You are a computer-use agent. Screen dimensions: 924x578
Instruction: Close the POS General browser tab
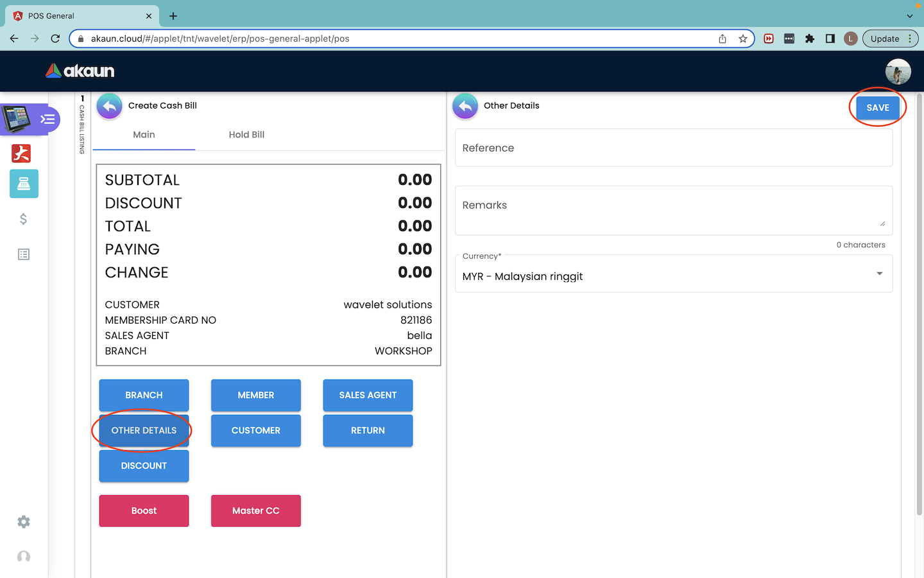[149, 16]
